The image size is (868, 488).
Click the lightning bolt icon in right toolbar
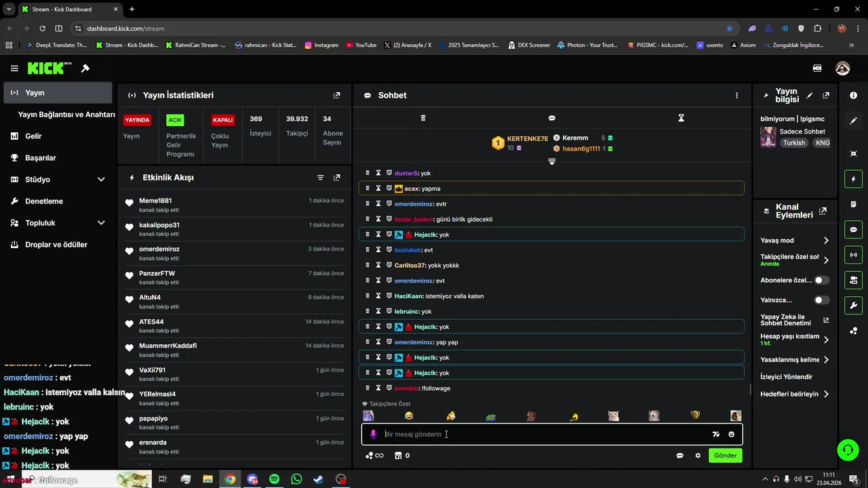click(x=853, y=179)
